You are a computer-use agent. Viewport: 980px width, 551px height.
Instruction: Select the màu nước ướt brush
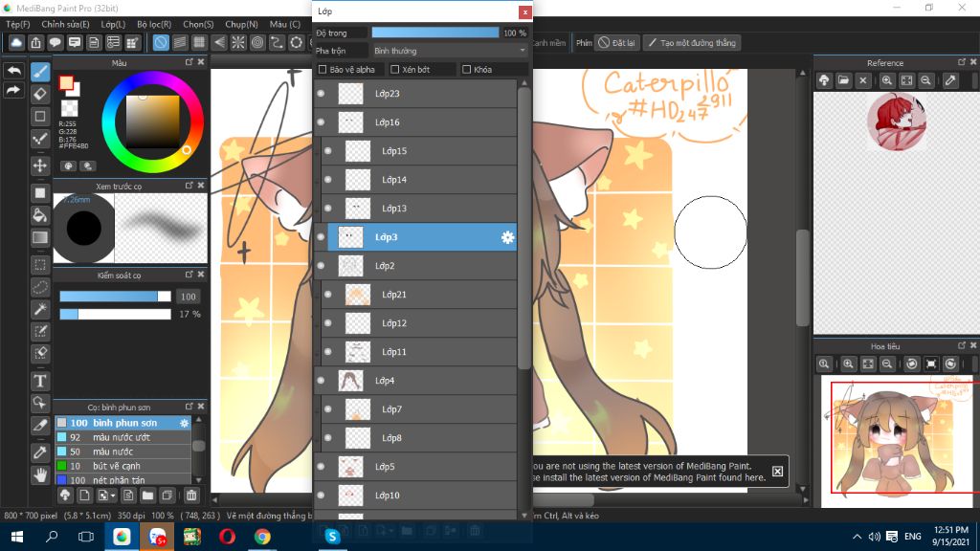pos(123,437)
